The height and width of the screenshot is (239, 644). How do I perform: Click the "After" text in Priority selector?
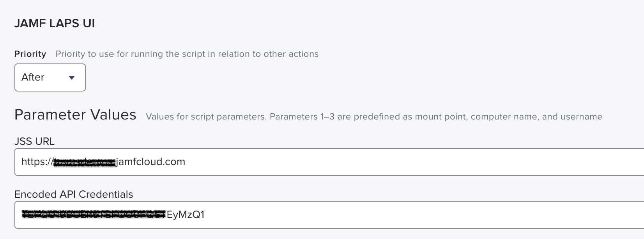pos(33,77)
